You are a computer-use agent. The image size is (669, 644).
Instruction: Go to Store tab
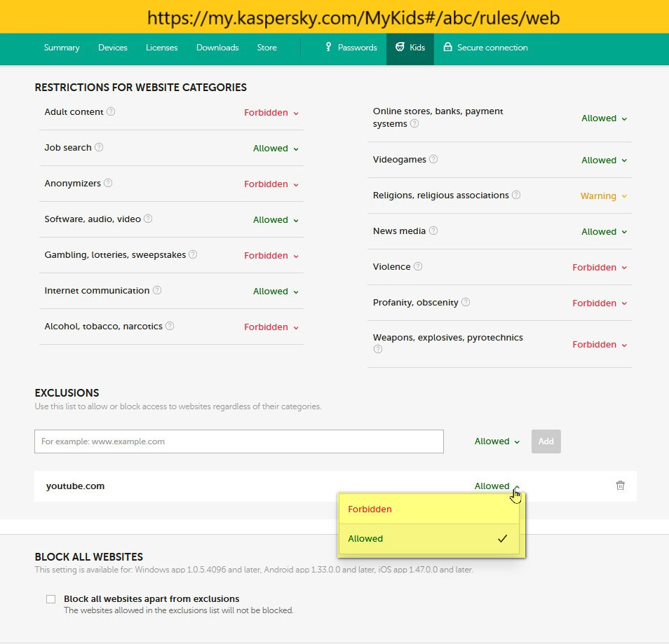point(266,48)
